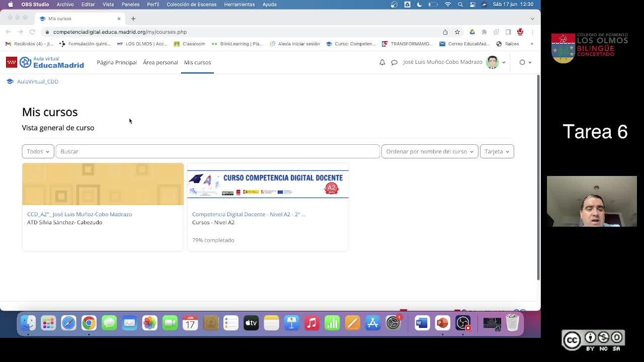
Task: Click the EducaMadrid Aula virtual logo
Action: (x=45, y=62)
